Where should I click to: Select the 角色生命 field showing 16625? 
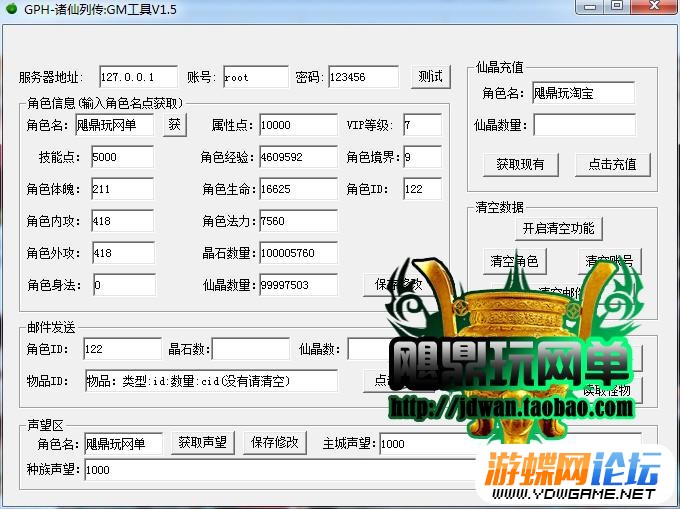pos(298,189)
